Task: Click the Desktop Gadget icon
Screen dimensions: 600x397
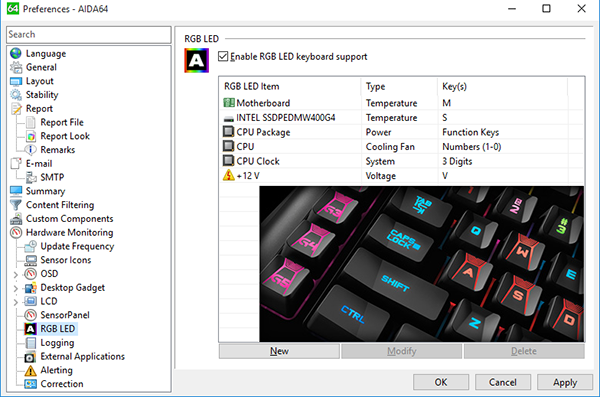Action: [31, 288]
